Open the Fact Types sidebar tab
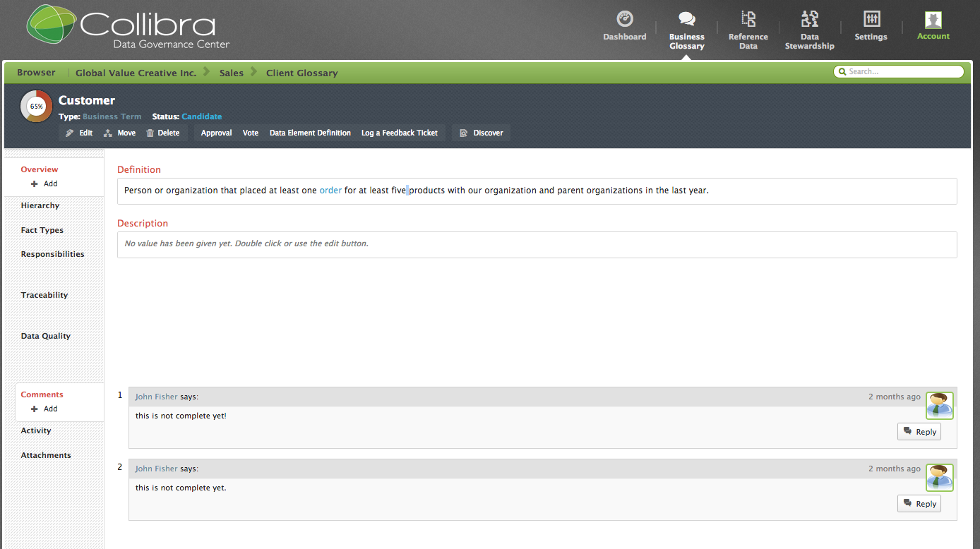 [x=42, y=230]
